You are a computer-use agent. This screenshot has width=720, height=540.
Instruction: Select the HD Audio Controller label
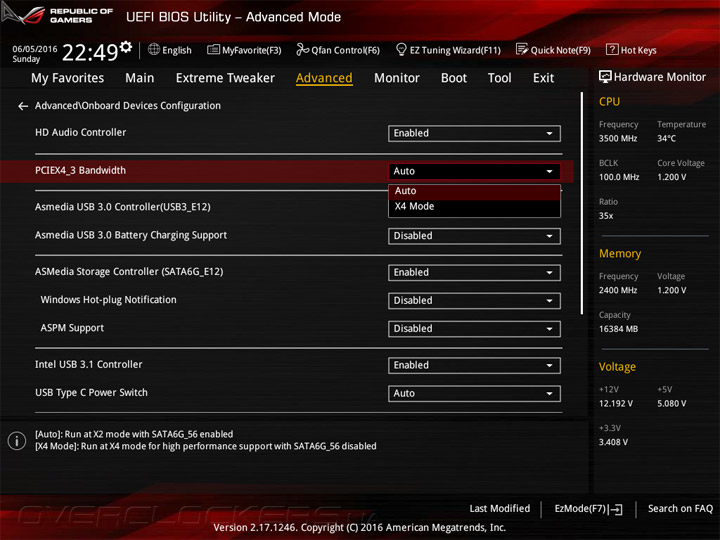[80, 132]
